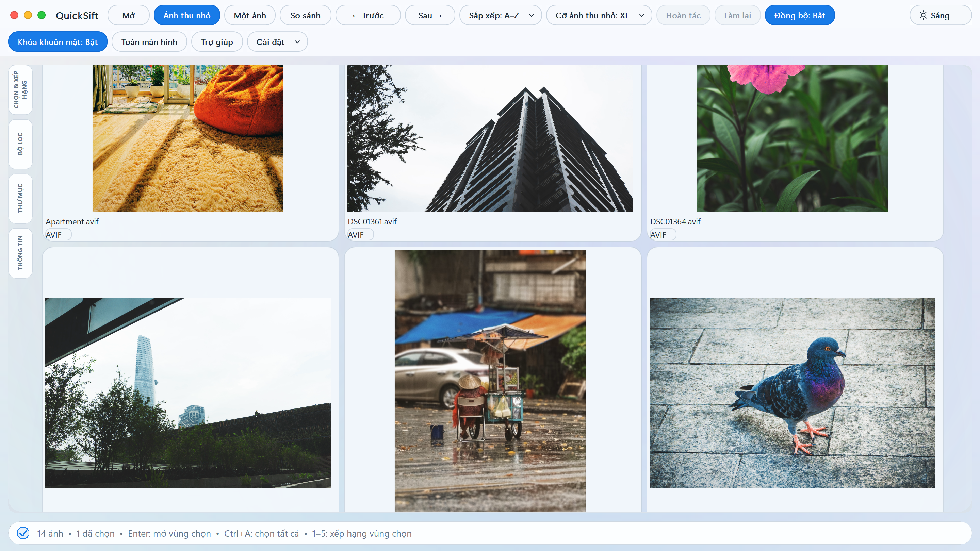The image size is (980, 551).
Task: Click the AVIF tag under DSC01361.avif
Action: pyautogui.click(x=360, y=235)
